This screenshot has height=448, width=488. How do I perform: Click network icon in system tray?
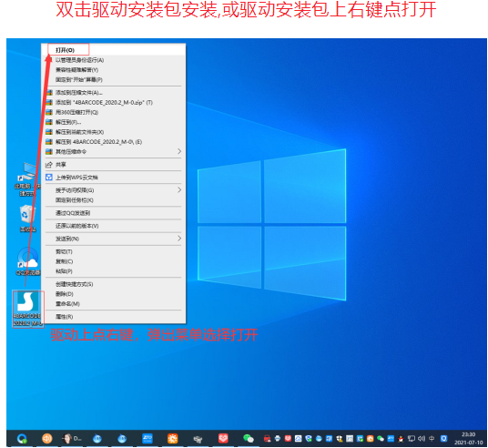(x=412, y=439)
